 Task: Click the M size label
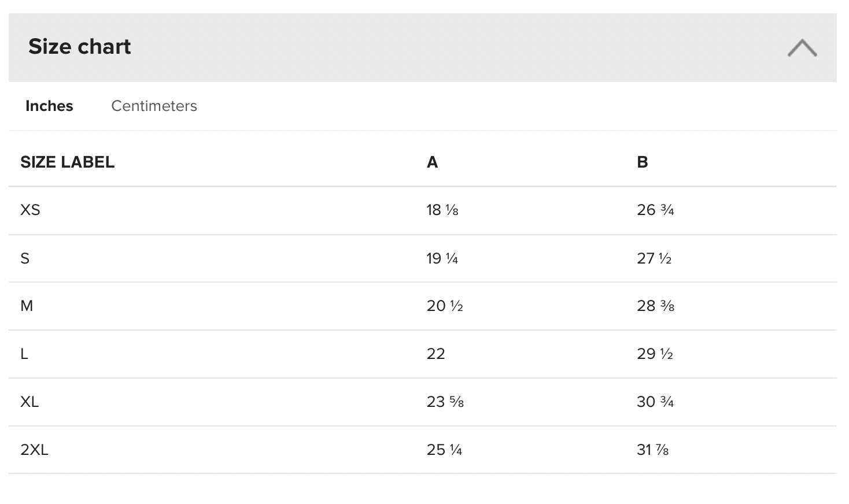(x=27, y=306)
